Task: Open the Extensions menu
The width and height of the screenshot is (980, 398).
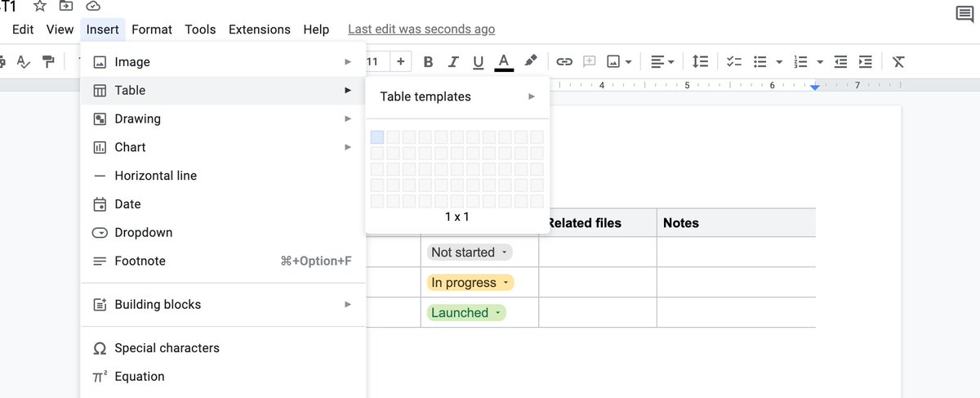Action: pos(260,29)
